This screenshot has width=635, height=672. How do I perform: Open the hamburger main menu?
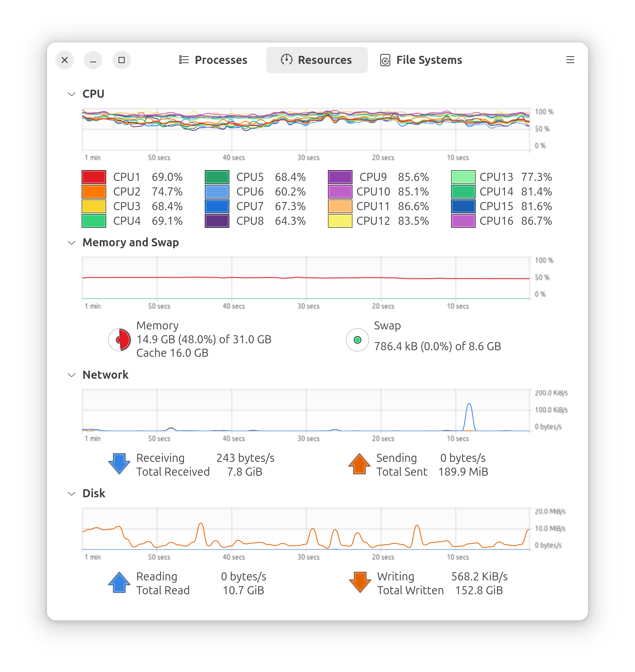coord(570,60)
